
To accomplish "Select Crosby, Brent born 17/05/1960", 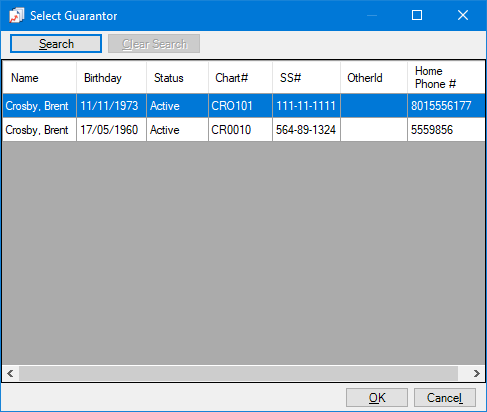I will coord(244,130).
